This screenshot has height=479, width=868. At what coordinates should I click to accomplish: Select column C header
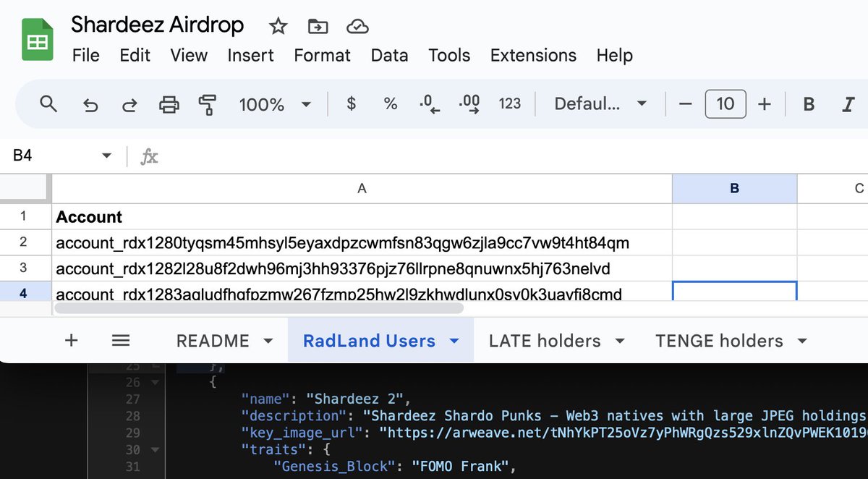(833, 189)
